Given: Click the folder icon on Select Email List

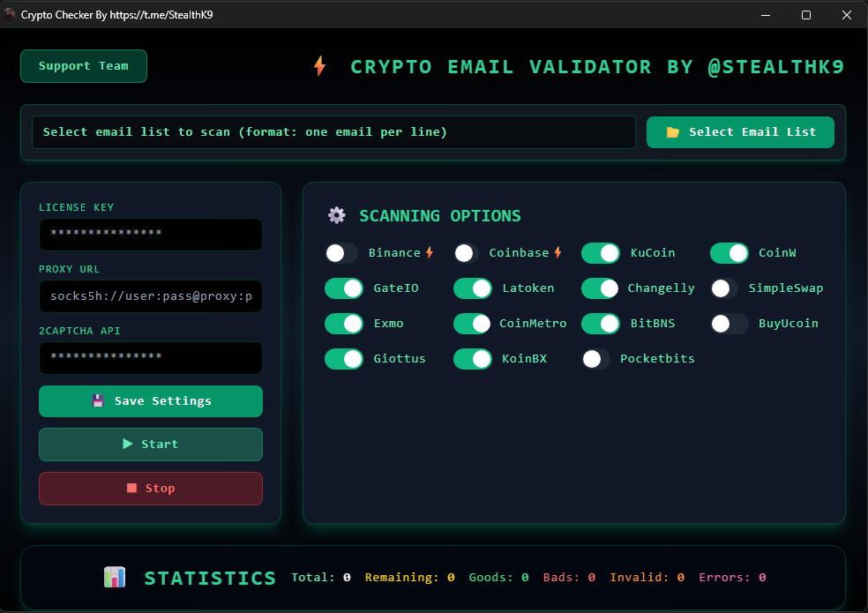Looking at the screenshot, I should (x=673, y=132).
